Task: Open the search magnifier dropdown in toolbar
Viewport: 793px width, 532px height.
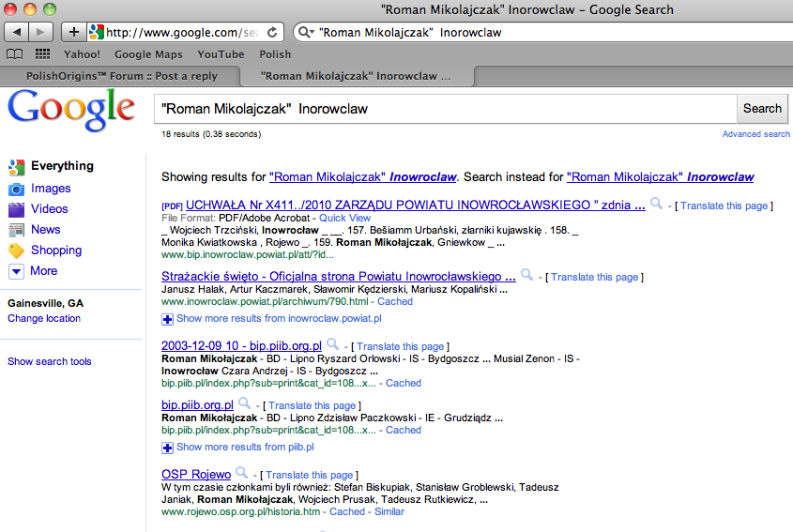Action: click(x=306, y=32)
